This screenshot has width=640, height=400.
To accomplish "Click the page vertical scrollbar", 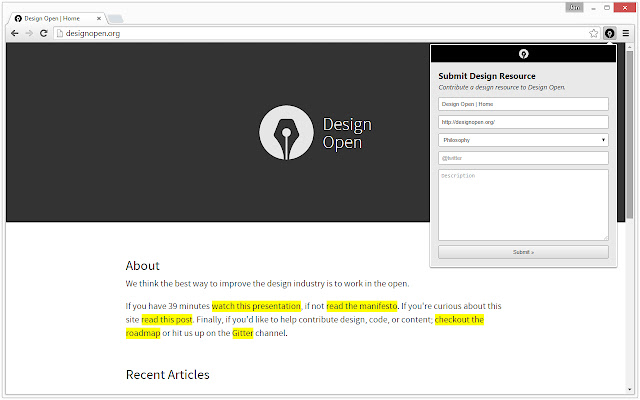I will [x=629, y=200].
